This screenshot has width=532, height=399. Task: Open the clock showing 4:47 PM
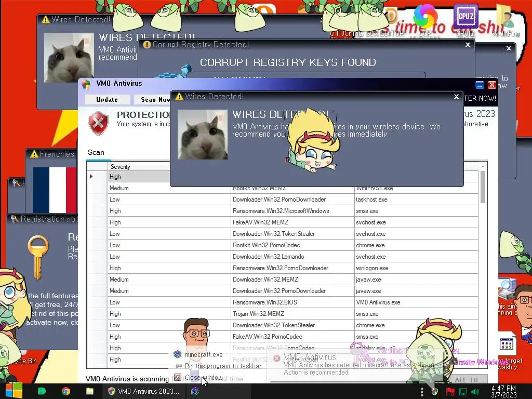pos(503,392)
